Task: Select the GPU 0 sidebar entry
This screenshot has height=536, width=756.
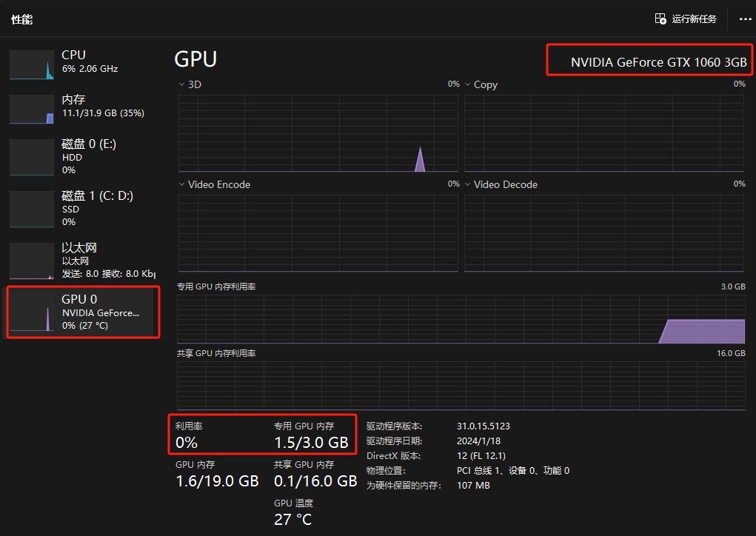Action: [82, 312]
